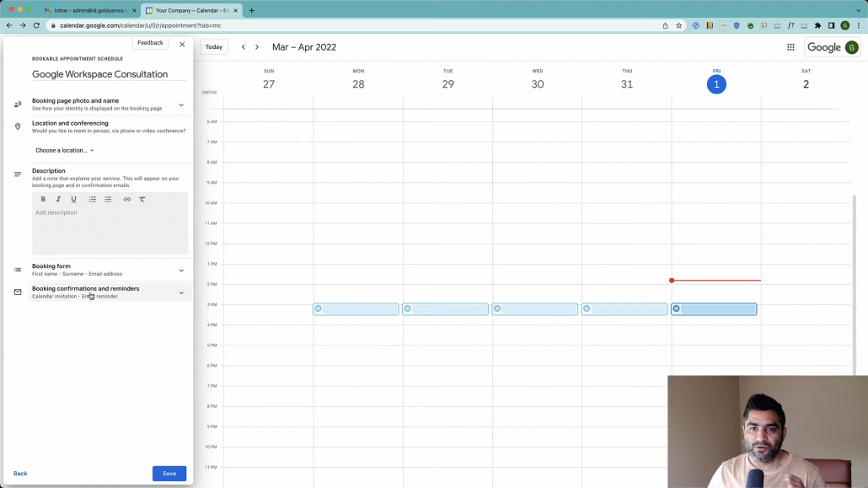
Task: Open Monday 28 day header
Action: pos(358,84)
